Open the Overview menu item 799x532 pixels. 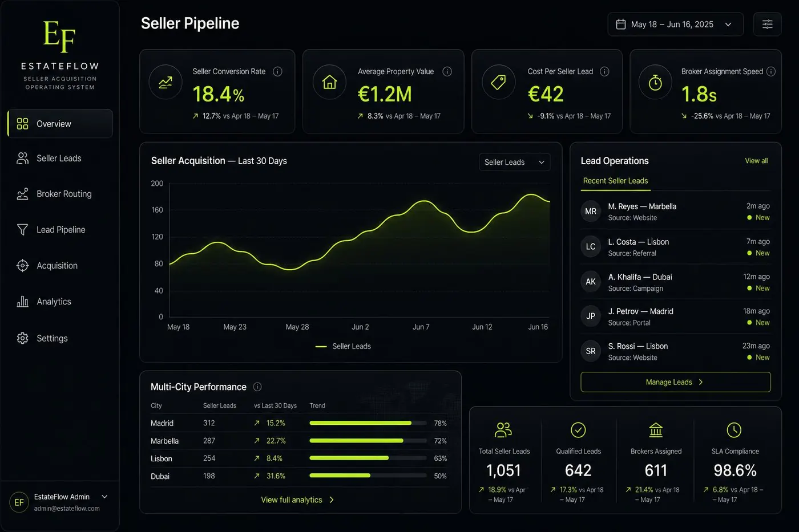[60, 124]
